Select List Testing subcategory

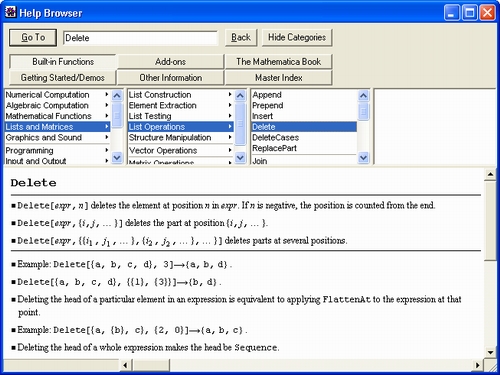pyautogui.click(x=181, y=116)
